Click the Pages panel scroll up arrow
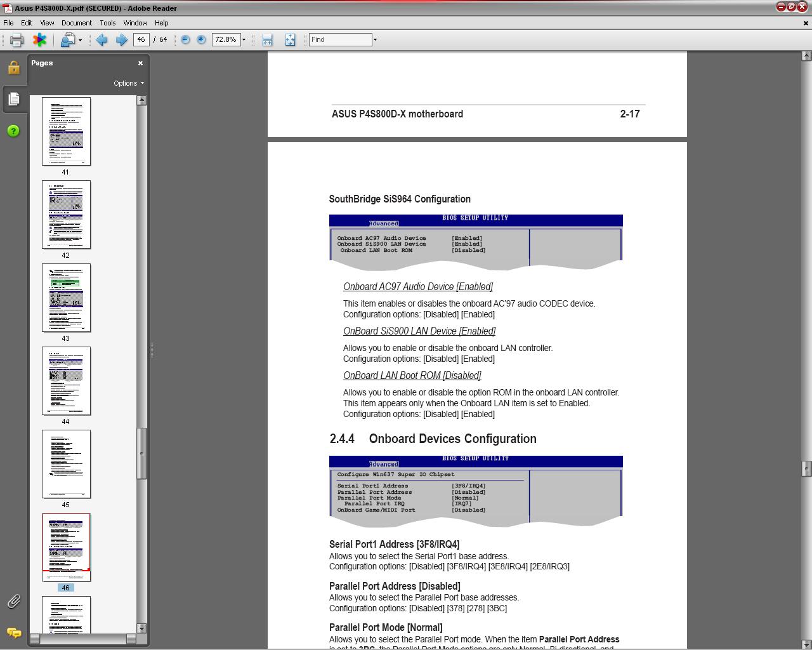The width and height of the screenshot is (812, 650). pyautogui.click(x=142, y=100)
